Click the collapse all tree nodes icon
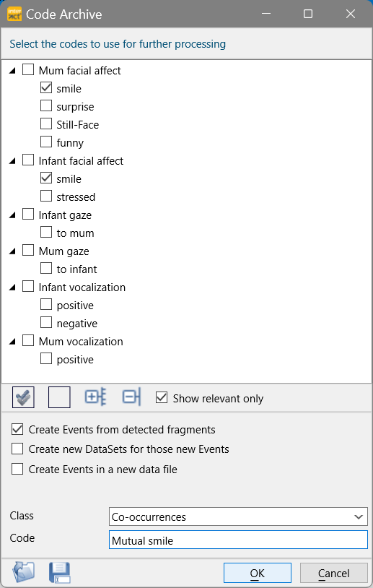This screenshot has width=373, height=588. pos(131,397)
